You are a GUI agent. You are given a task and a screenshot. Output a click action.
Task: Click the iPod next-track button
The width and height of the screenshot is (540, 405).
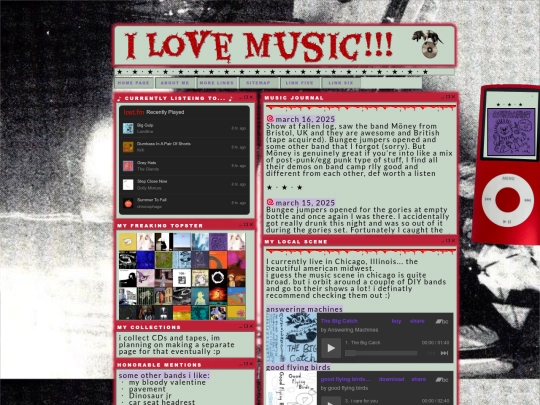[x=528, y=200]
